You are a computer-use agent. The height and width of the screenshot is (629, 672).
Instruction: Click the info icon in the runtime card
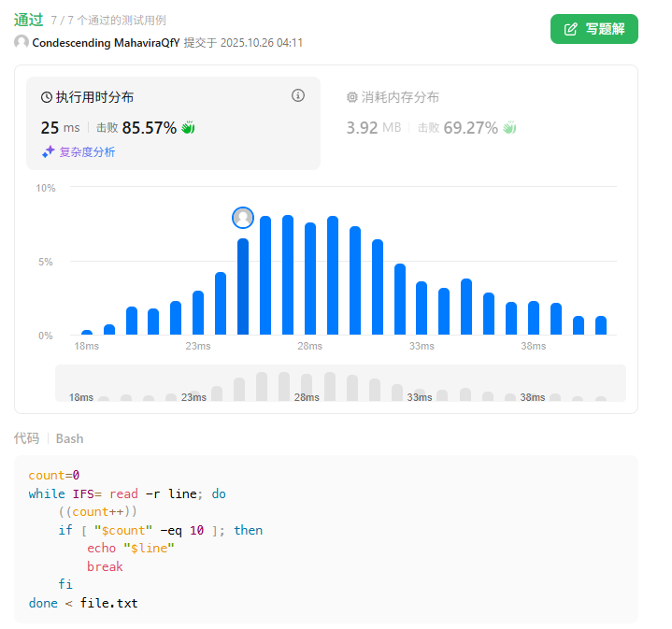298,95
